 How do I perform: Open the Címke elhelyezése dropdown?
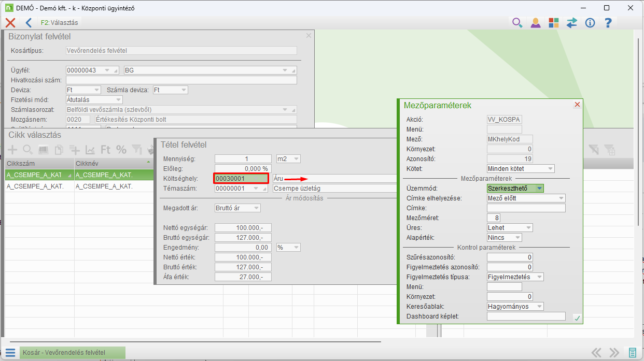pos(561,198)
